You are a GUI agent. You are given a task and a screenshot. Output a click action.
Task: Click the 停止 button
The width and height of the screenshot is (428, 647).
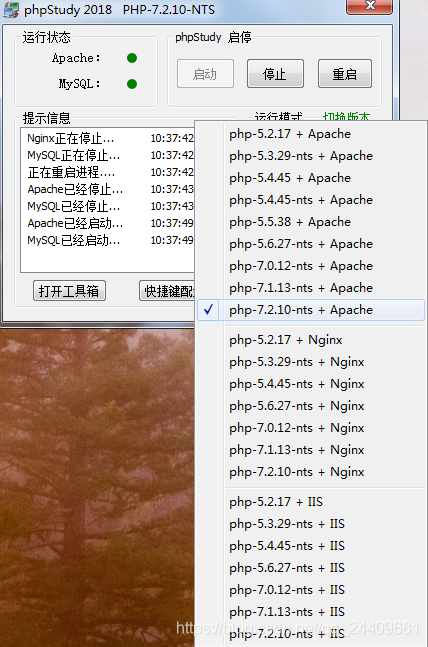(275, 74)
